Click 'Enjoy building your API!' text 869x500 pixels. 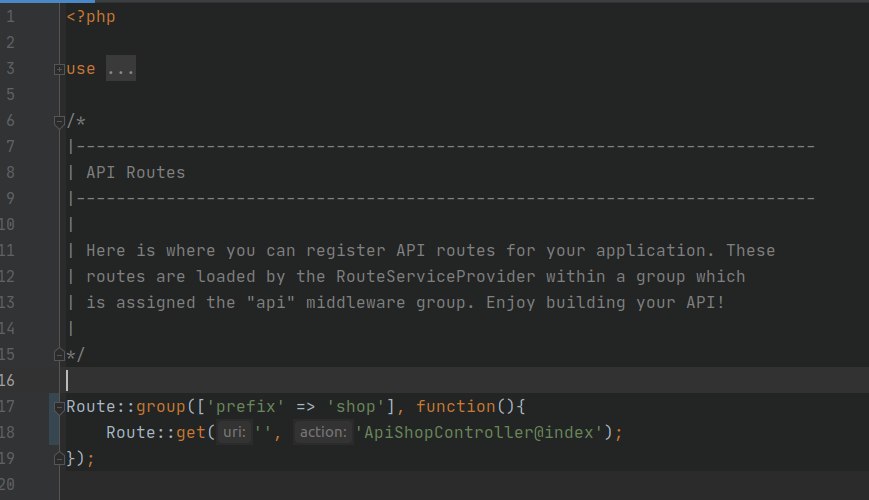coord(605,303)
